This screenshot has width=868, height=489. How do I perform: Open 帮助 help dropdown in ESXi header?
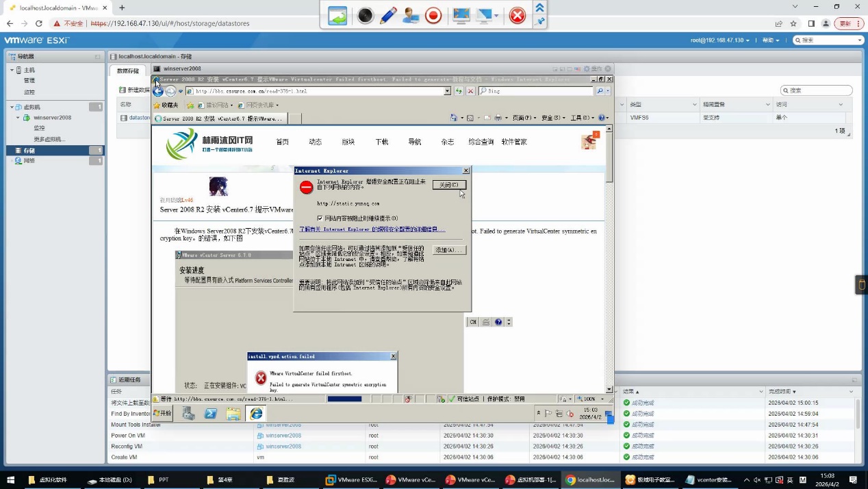(770, 40)
